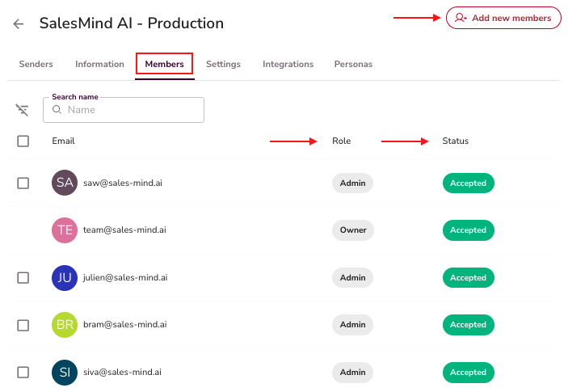The image size is (568, 392).
Task: Click the clear filters icon
Action: point(23,110)
